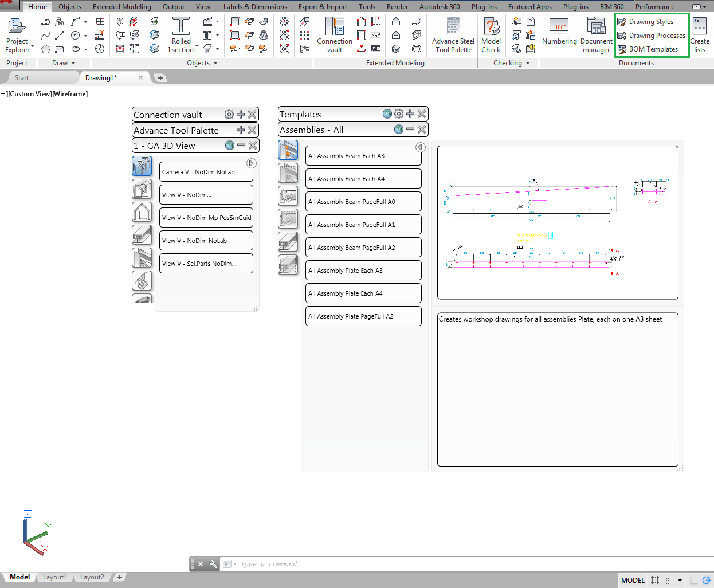The width and height of the screenshot is (714, 588).
Task: Select All Assembly Plate Each A3 template
Action: point(363,271)
